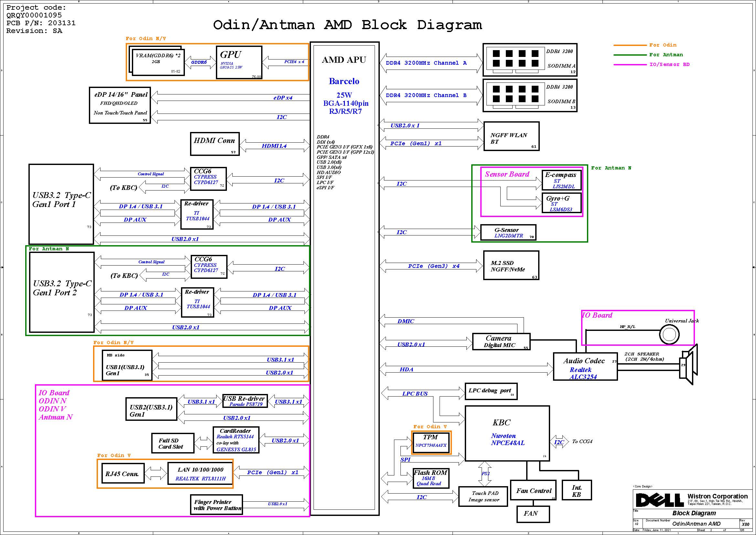
Task: Select the TPM NPCT750JAAYX block
Action: tap(431, 442)
